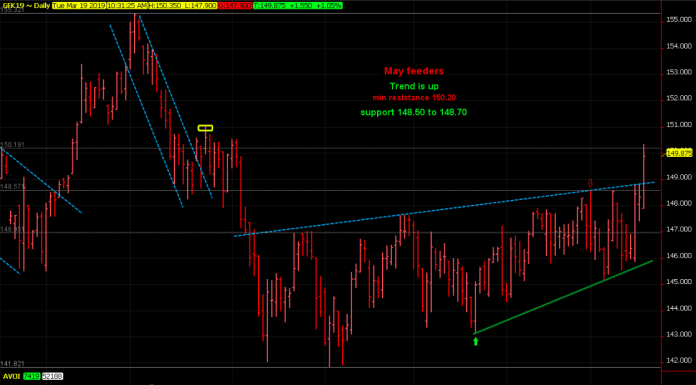Viewport: 696px width, 385px height.
Task: Click the green 7419 volume value
Action: (x=32, y=377)
